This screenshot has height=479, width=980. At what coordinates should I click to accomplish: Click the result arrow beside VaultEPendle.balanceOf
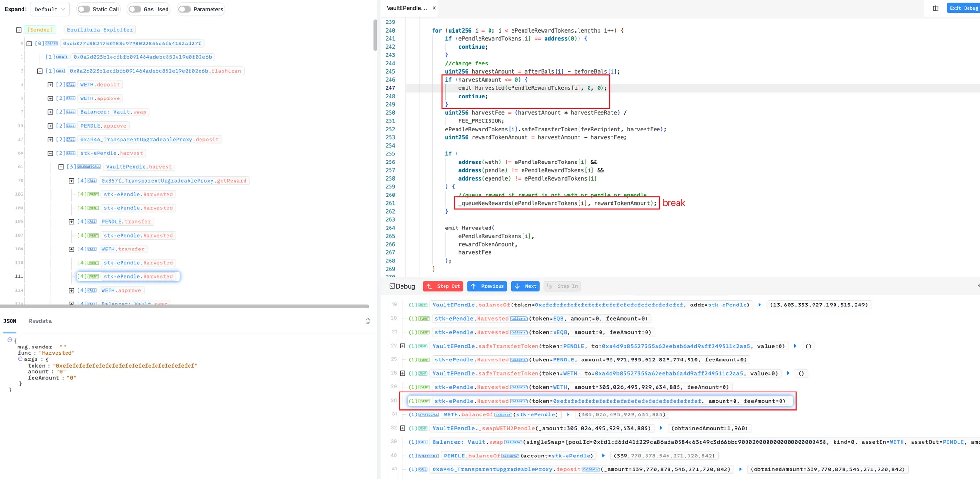click(759, 305)
